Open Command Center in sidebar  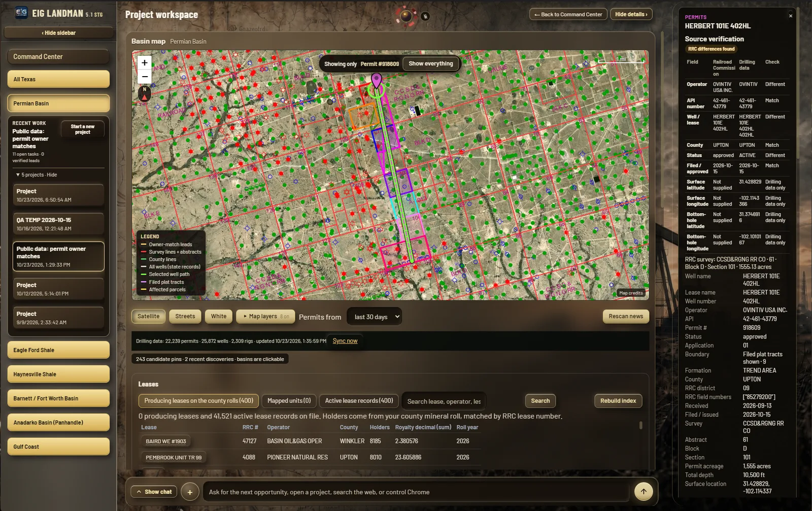coord(58,57)
